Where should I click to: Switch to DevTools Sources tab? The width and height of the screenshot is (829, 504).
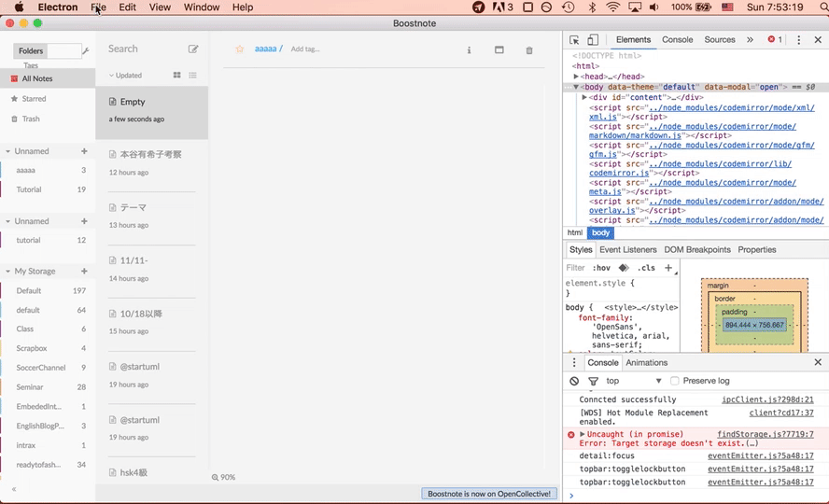tap(720, 39)
